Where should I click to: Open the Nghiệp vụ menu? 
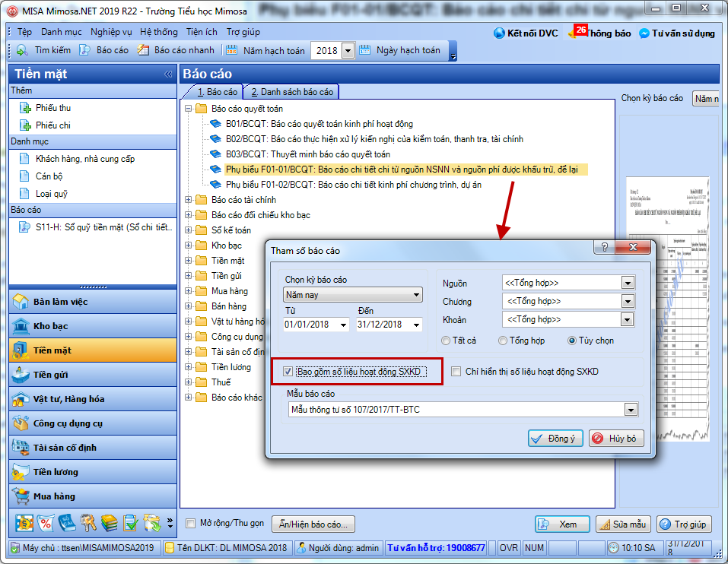coord(111,32)
